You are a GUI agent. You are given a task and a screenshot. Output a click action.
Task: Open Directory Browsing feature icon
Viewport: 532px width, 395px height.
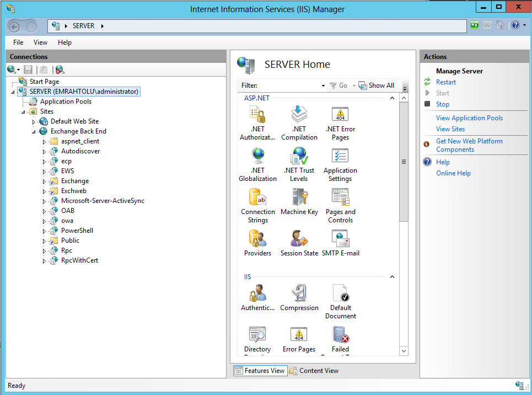click(x=257, y=334)
